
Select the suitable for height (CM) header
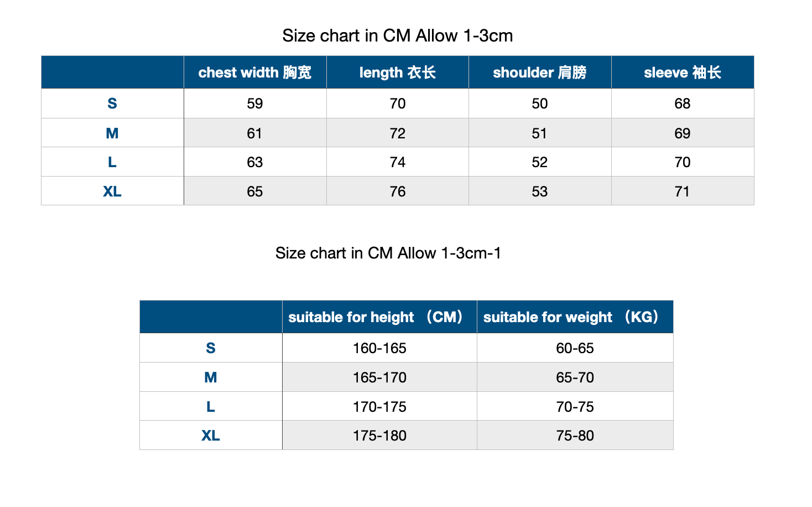tap(379, 317)
